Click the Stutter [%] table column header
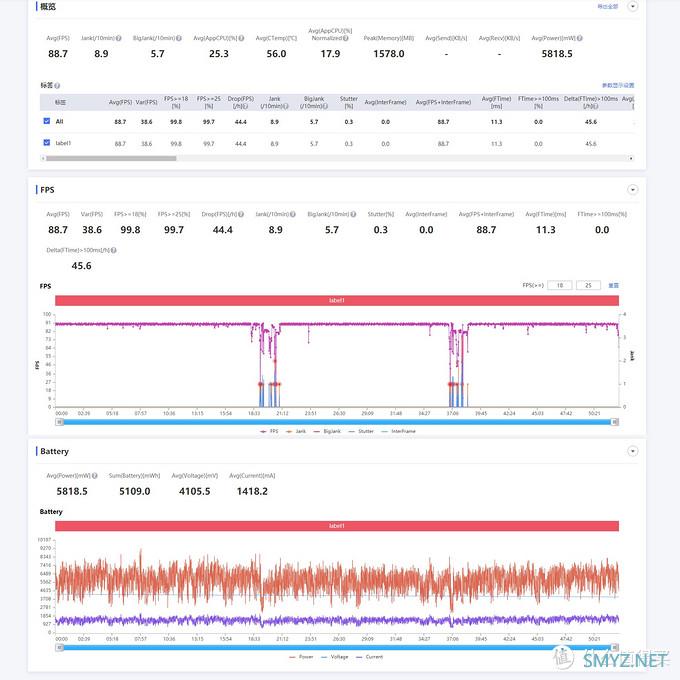The width and height of the screenshot is (680, 680). [x=349, y=102]
